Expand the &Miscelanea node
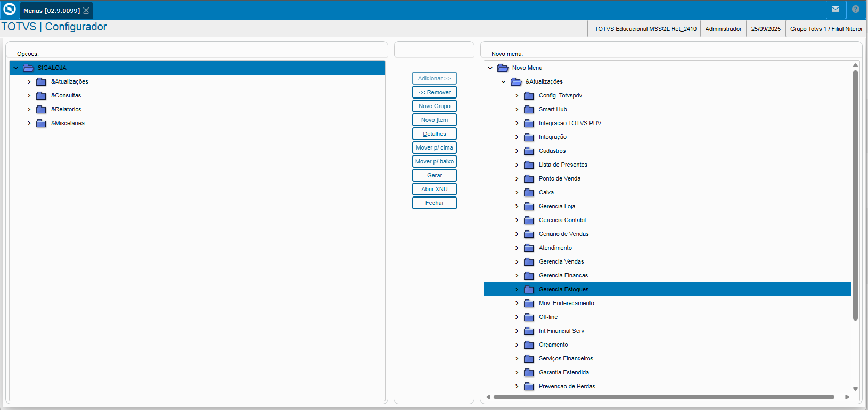Viewport: 868px width, 410px height. tap(29, 123)
